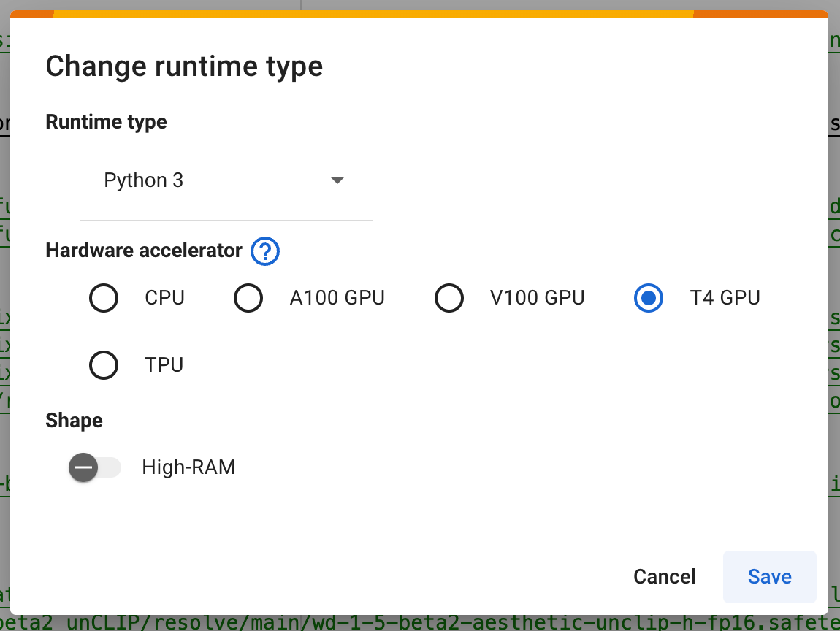This screenshot has height=631, width=840.
Task: Save the runtime configuration changes
Action: point(769,576)
